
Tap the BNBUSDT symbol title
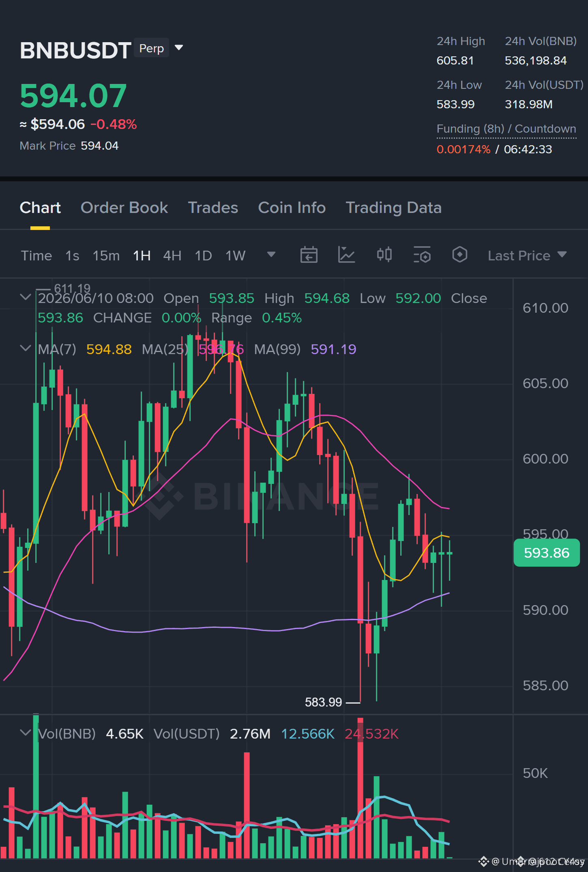pyautogui.click(x=75, y=50)
